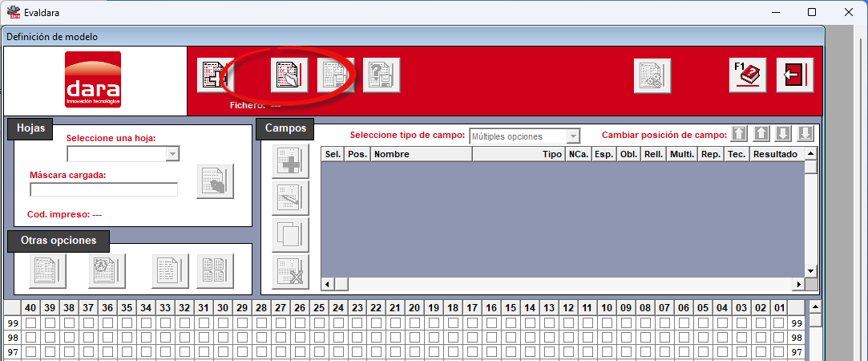868x361 pixels.
Task: Click the Esp. column header
Action: coord(604,154)
